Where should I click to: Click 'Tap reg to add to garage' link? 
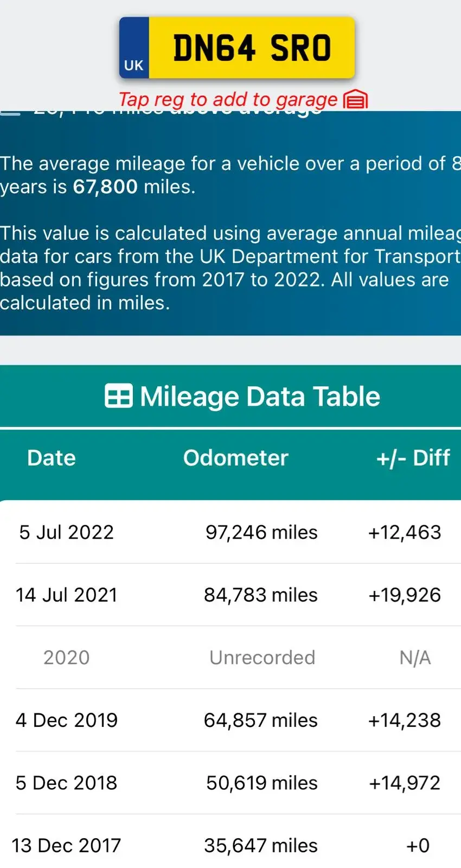pos(228,99)
